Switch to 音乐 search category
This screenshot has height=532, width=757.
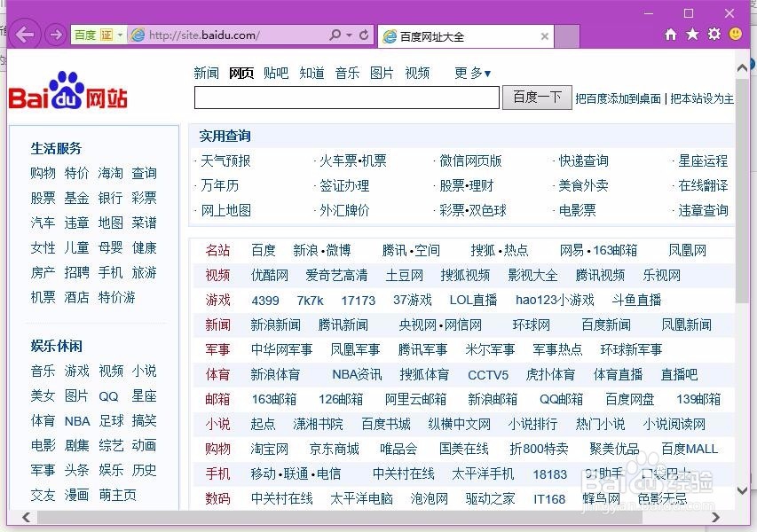click(347, 73)
